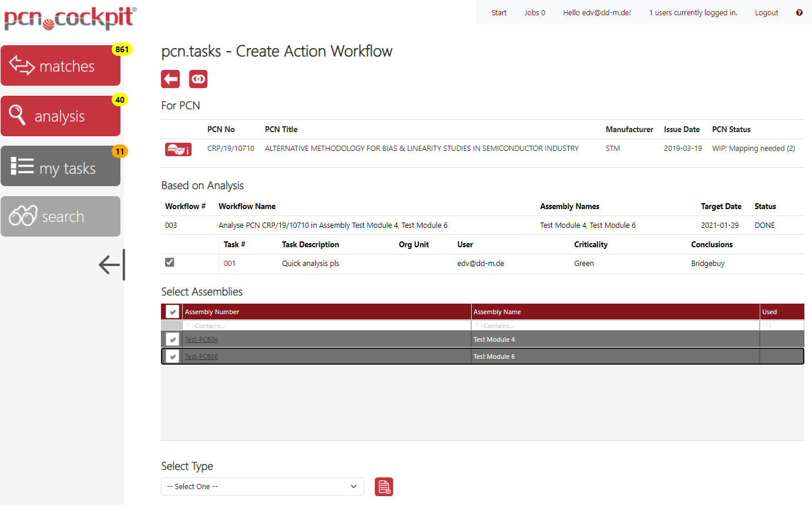Click the Assembly Name Contains filter field
Screen dimensions: 812x505
pos(617,325)
